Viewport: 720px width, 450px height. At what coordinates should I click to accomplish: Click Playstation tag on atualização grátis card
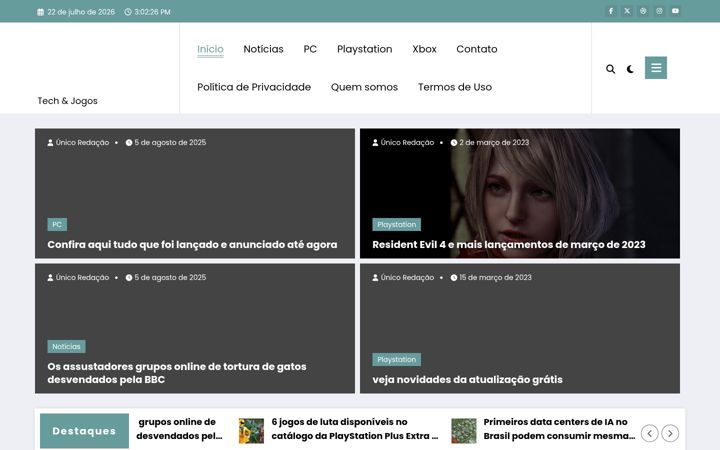(x=396, y=360)
